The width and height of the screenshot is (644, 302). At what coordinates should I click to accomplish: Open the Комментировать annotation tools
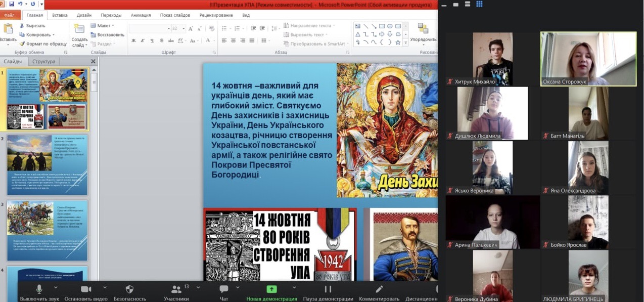pyautogui.click(x=379, y=292)
